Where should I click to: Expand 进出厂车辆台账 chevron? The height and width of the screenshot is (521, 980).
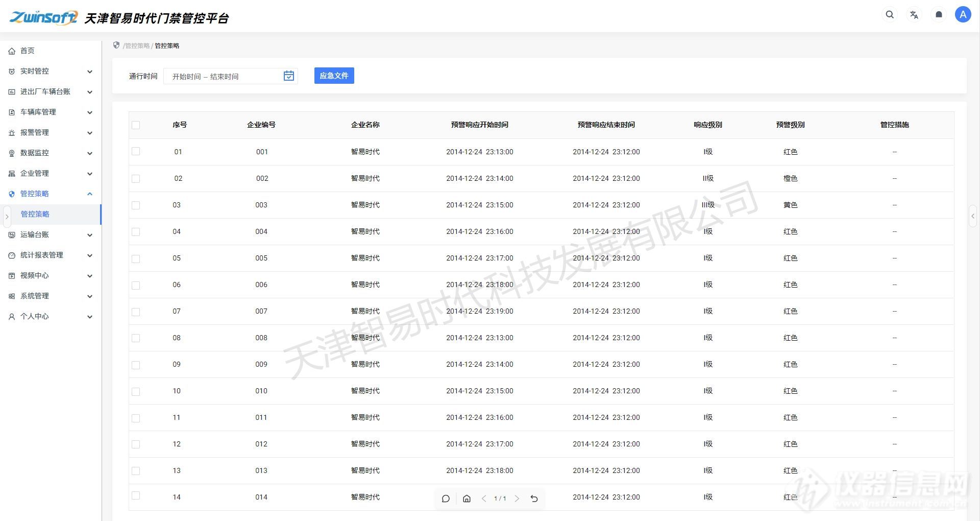90,92
